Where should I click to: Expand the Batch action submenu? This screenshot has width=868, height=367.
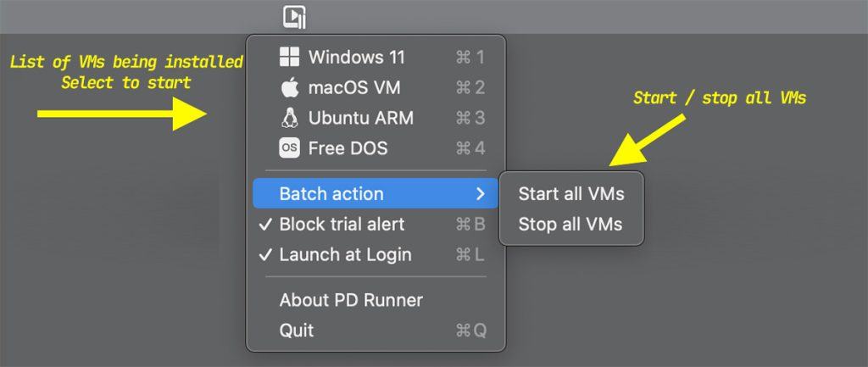pos(376,194)
